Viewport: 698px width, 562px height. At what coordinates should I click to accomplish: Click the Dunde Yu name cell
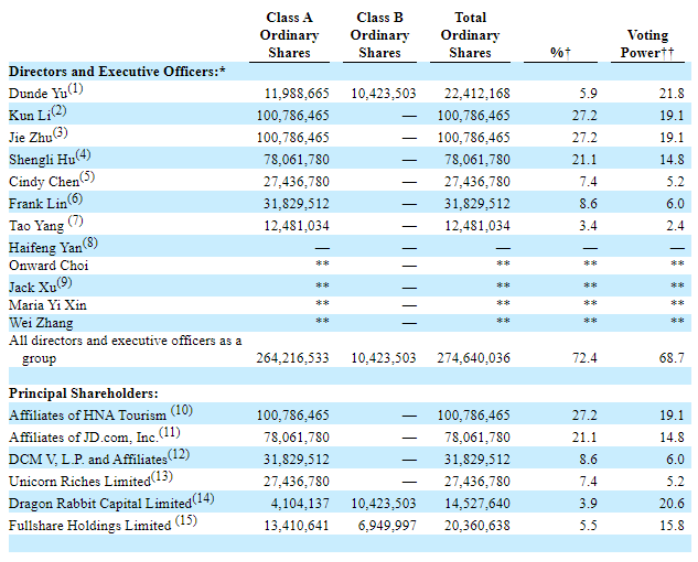pyautogui.click(x=46, y=92)
